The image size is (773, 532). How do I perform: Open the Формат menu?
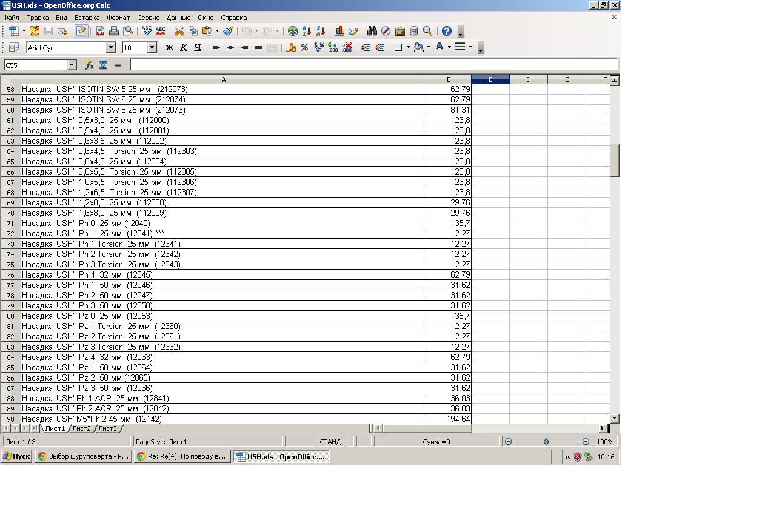[x=118, y=18]
